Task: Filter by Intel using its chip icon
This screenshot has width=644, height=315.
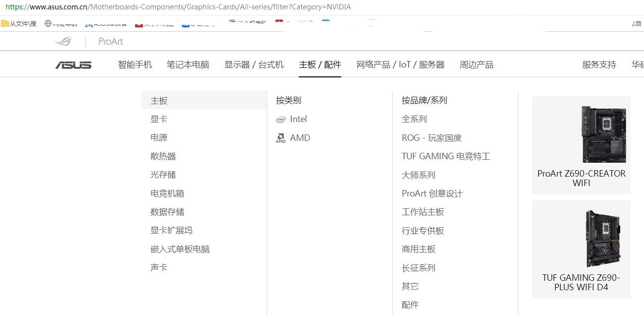Action: click(x=281, y=119)
